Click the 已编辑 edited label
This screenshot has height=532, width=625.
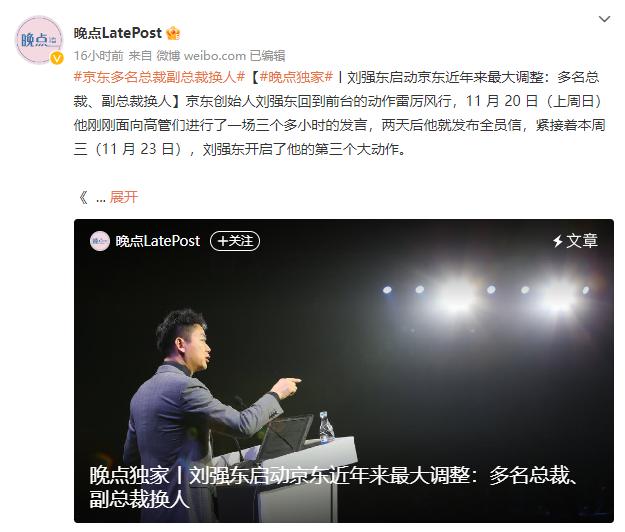coord(267,56)
